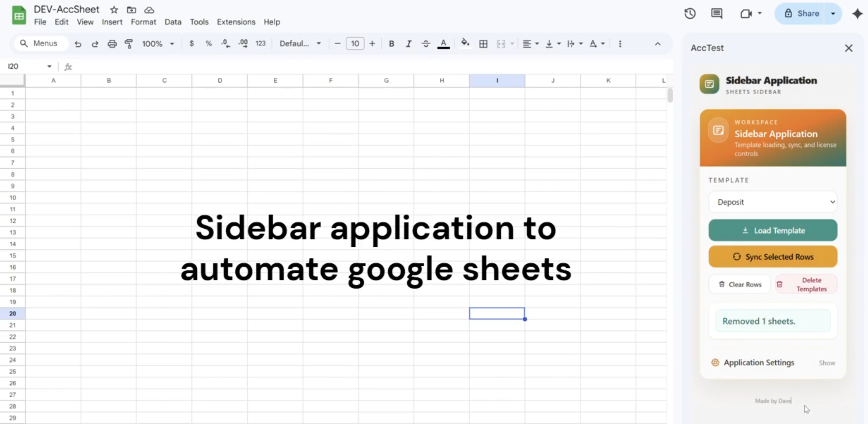The width and height of the screenshot is (868, 424).
Task: Click the undo arrow icon
Action: click(78, 44)
